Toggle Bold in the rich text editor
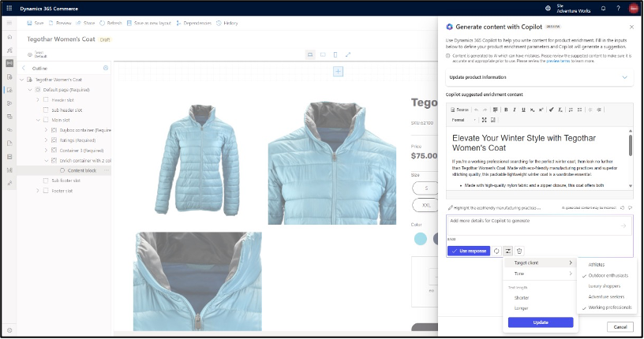644x339 pixels. pos(506,110)
